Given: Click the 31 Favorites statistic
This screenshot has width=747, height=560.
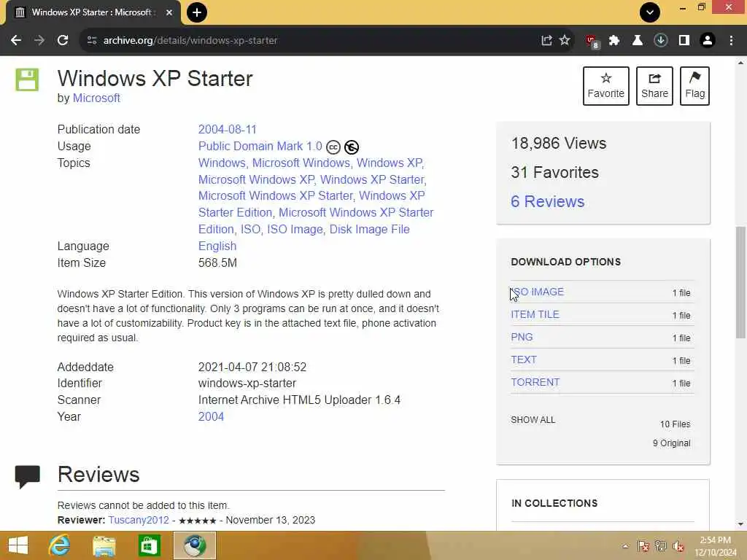Looking at the screenshot, I should (554, 172).
